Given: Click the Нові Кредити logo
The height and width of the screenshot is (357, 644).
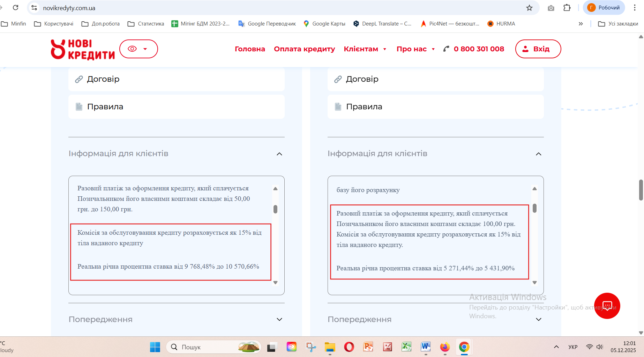Looking at the screenshot, I should click(x=83, y=49).
